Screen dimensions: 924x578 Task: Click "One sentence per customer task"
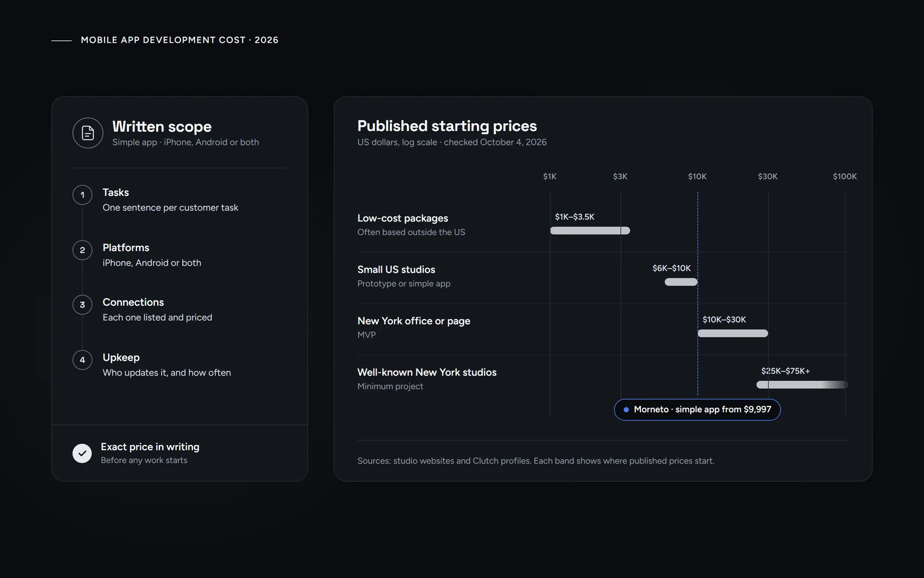click(170, 208)
